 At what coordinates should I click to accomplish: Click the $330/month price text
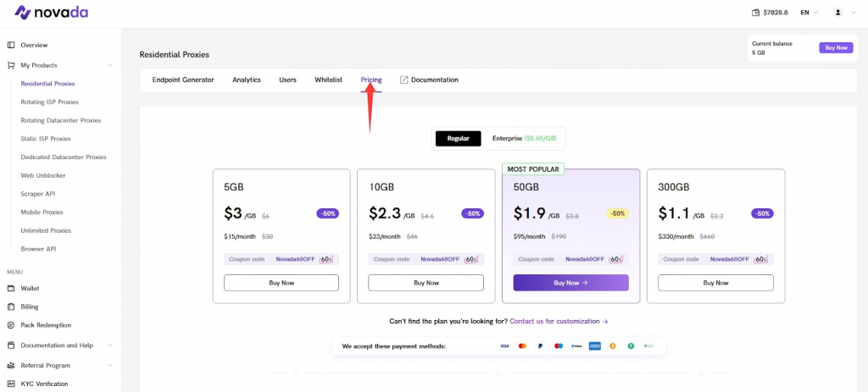pyautogui.click(x=676, y=236)
